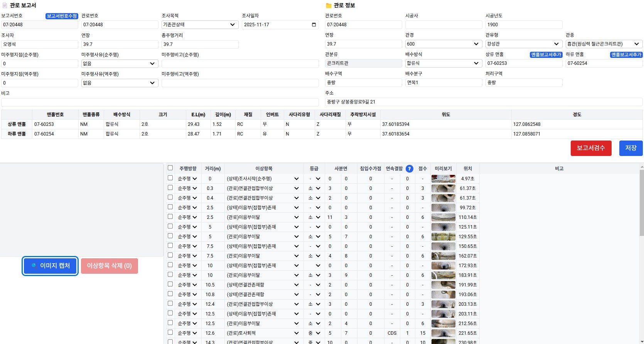The image size is (644, 344).
Task: Click the 거리(m) column header
Action: pyautogui.click(x=212, y=169)
